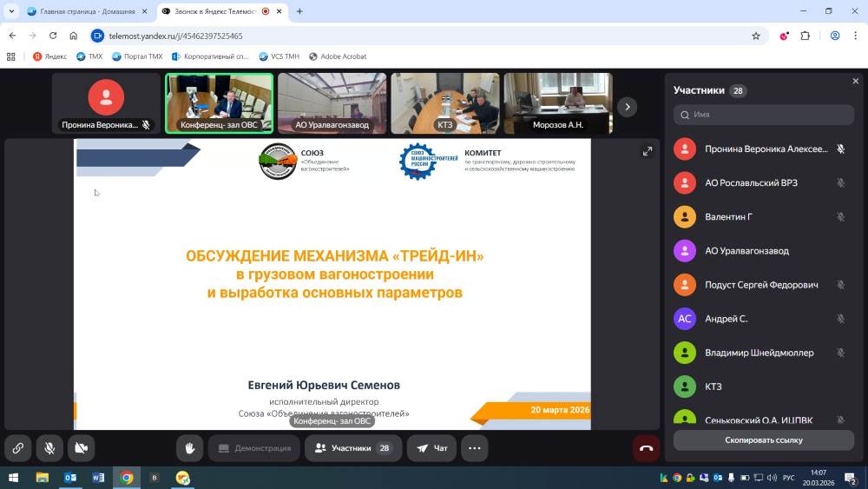Toggle your camera on or off
868x489 pixels.
pos(81,448)
